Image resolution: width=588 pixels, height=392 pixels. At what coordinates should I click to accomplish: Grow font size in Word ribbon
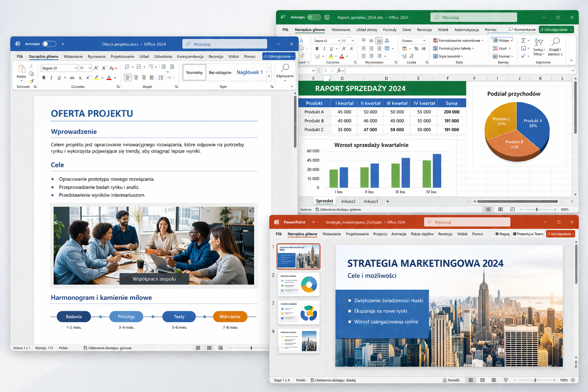tap(96, 68)
